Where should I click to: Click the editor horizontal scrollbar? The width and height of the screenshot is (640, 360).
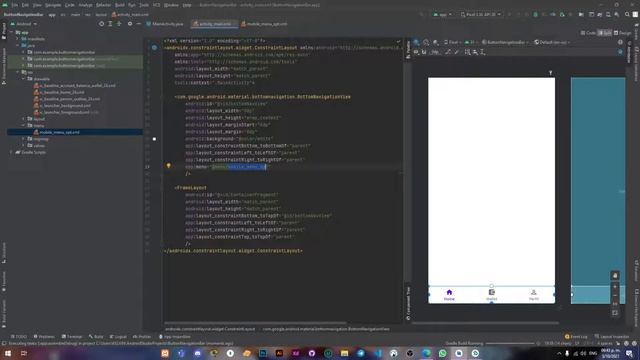[x=256, y=323]
